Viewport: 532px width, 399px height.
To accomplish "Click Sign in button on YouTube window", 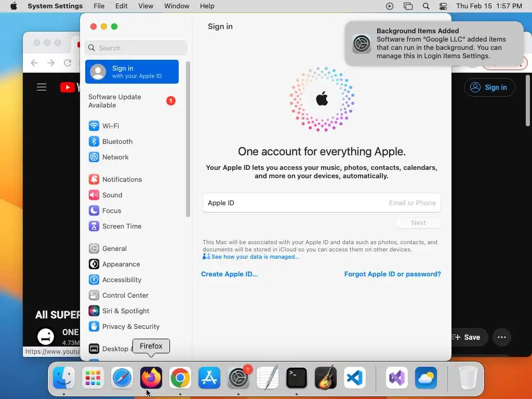I will [489, 87].
